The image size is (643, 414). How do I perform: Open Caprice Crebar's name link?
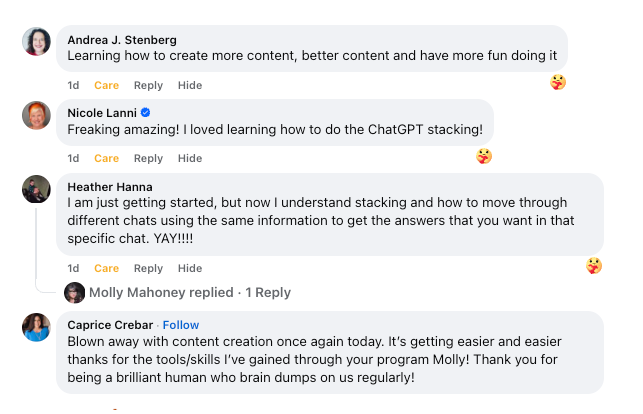[110, 325]
